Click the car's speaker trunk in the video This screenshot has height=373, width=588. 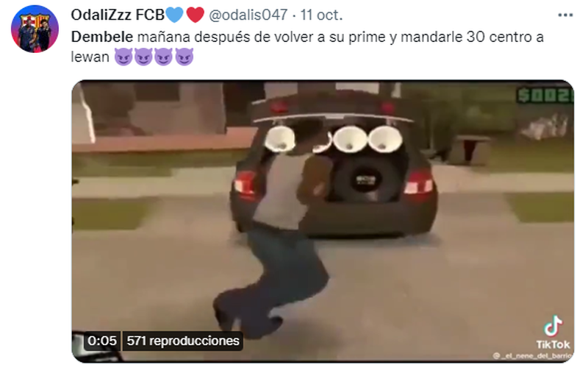tap(334, 163)
